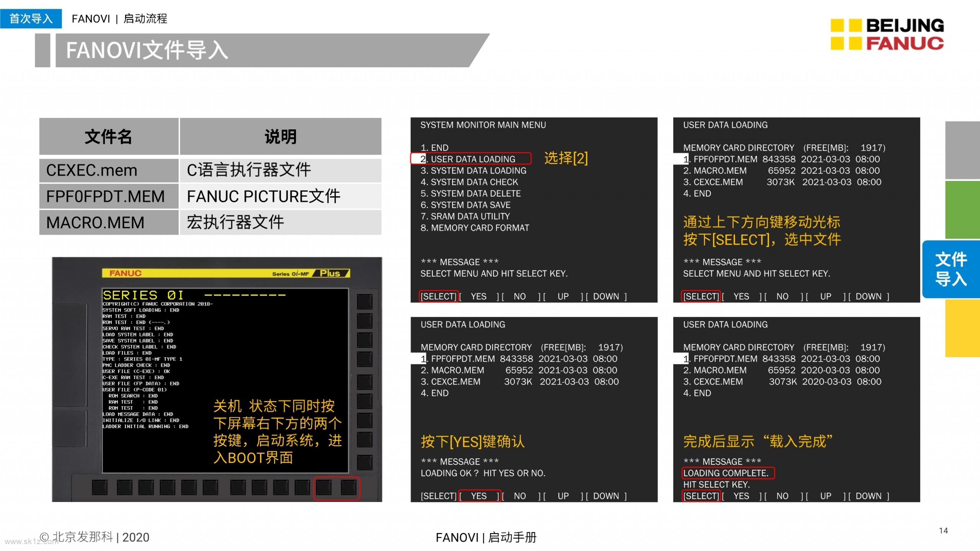Hit UP softkey on System Monitor Main Menu screen
The width and height of the screenshot is (980, 551).
pos(563,297)
